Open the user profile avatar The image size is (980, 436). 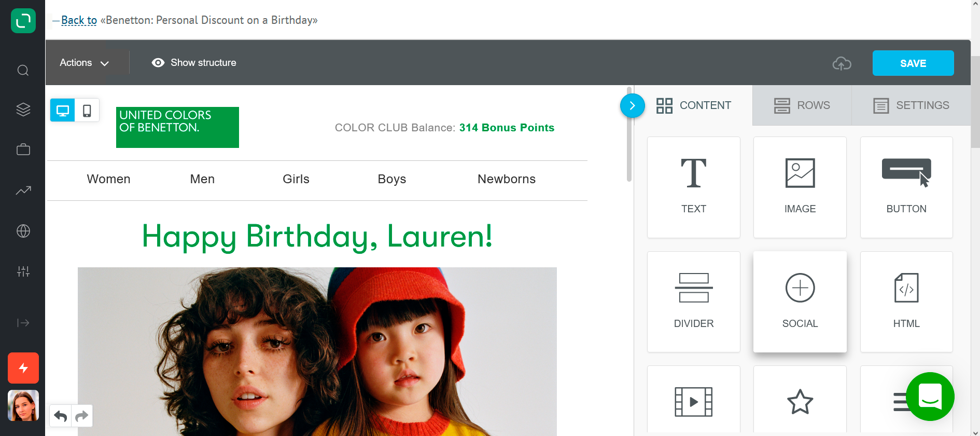tap(23, 405)
